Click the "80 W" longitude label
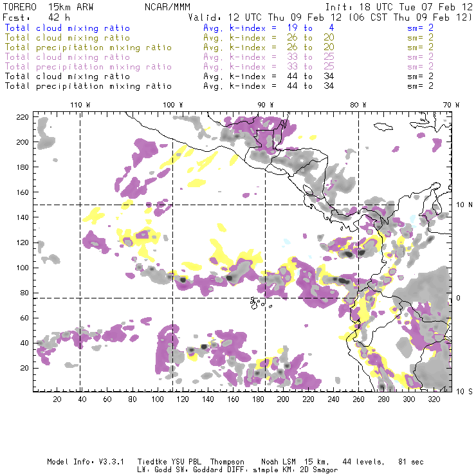The height and width of the screenshot is (476, 476). [x=358, y=105]
